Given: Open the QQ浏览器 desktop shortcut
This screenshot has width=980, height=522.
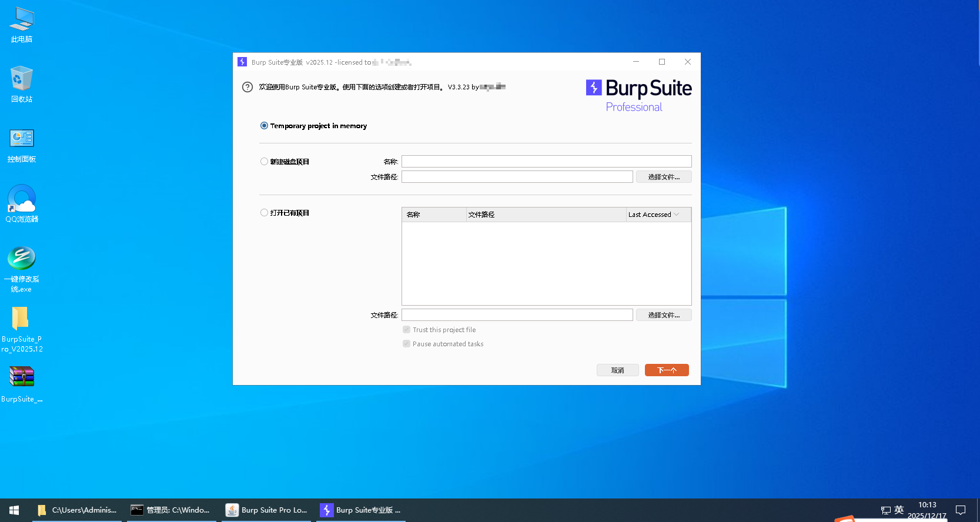Looking at the screenshot, I should click(x=22, y=200).
